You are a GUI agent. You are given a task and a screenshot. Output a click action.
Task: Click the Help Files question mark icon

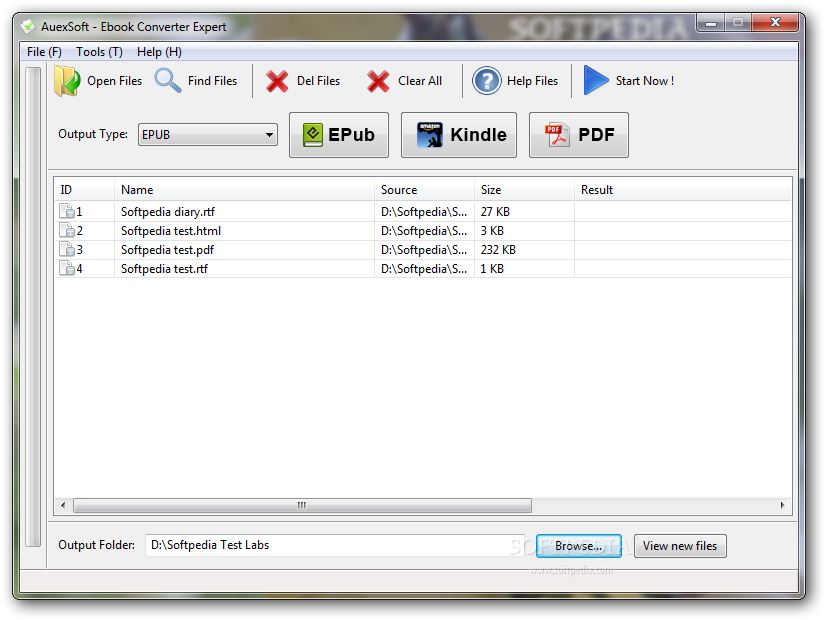[x=487, y=81]
